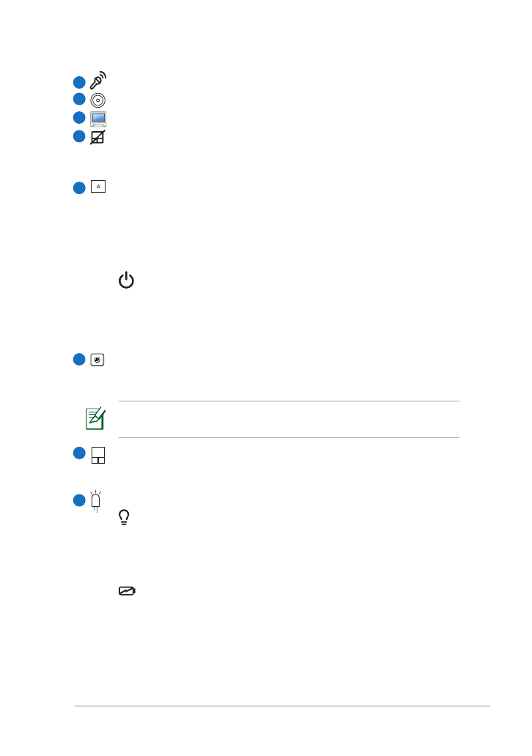The image size is (532, 756).
Task: Select blue bullet beside boxed power switch
Action: 79,188
